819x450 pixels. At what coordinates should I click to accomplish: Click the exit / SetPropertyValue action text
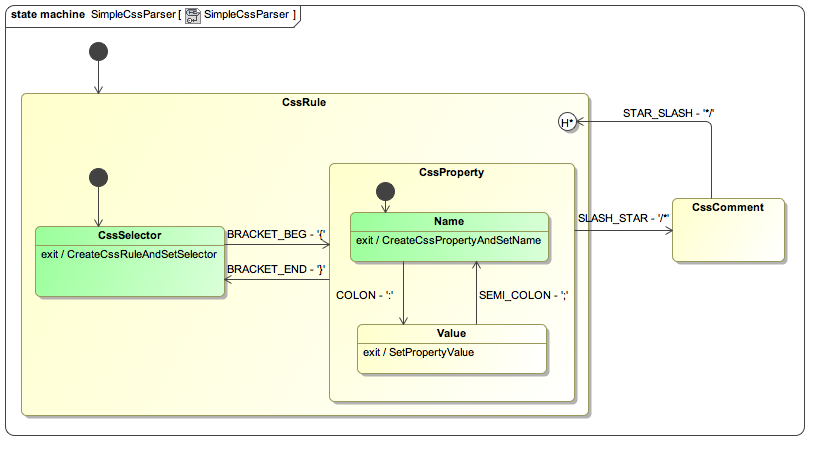tap(418, 352)
